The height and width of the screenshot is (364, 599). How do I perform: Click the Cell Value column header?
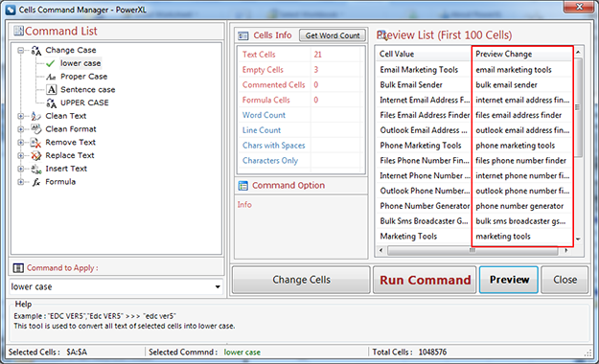pyautogui.click(x=424, y=54)
